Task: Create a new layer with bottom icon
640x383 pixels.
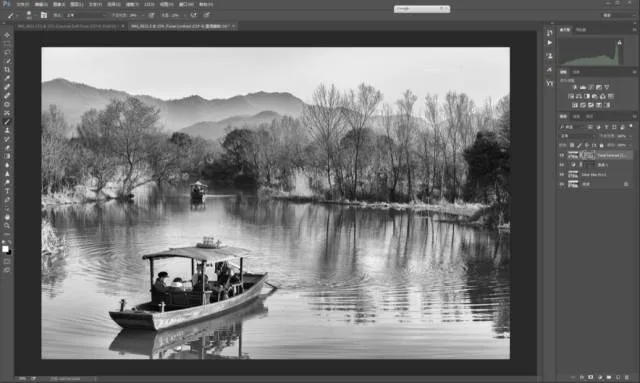Action: [x=618, y=378]
